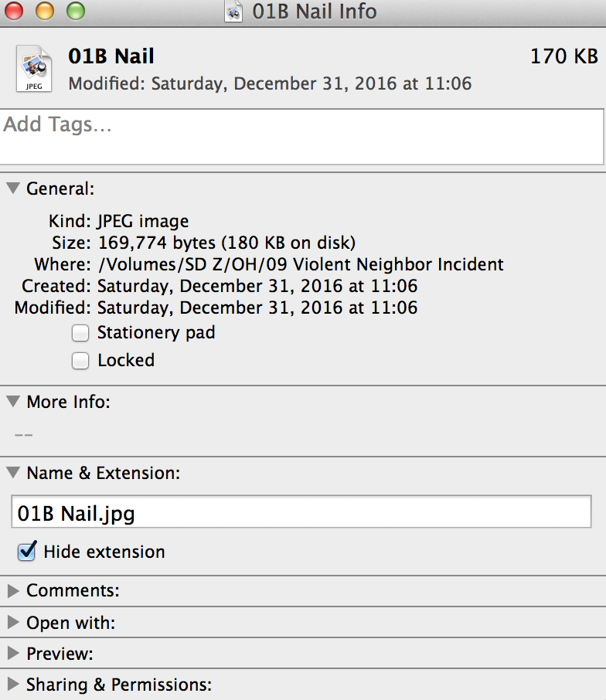This screenshot has height=700, width=606.
Task: Click the JPEG file icon in header
Action: (x=34, y=69)
